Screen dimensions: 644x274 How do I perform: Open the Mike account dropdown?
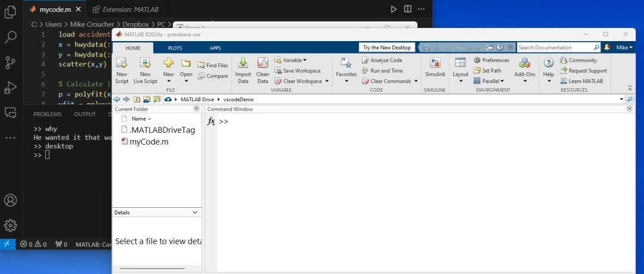(x=624, y=47)
